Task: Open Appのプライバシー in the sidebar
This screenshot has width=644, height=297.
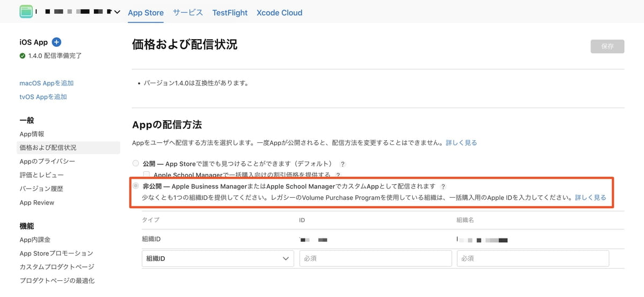Action: click(47, 161)
